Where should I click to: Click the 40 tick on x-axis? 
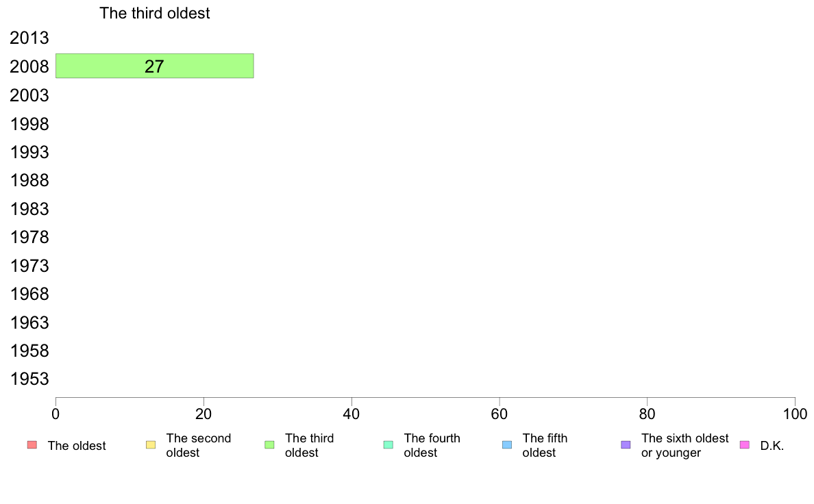click(x=351, y=414)
